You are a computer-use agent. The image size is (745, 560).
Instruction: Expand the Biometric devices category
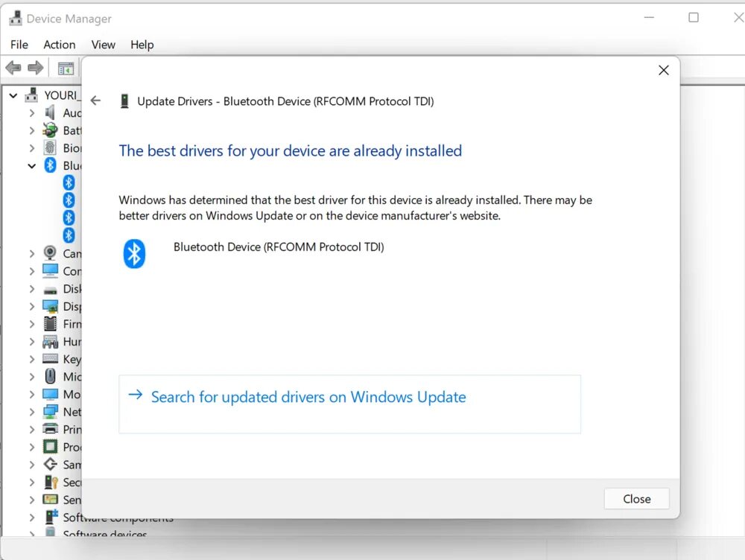pos(32,148)
